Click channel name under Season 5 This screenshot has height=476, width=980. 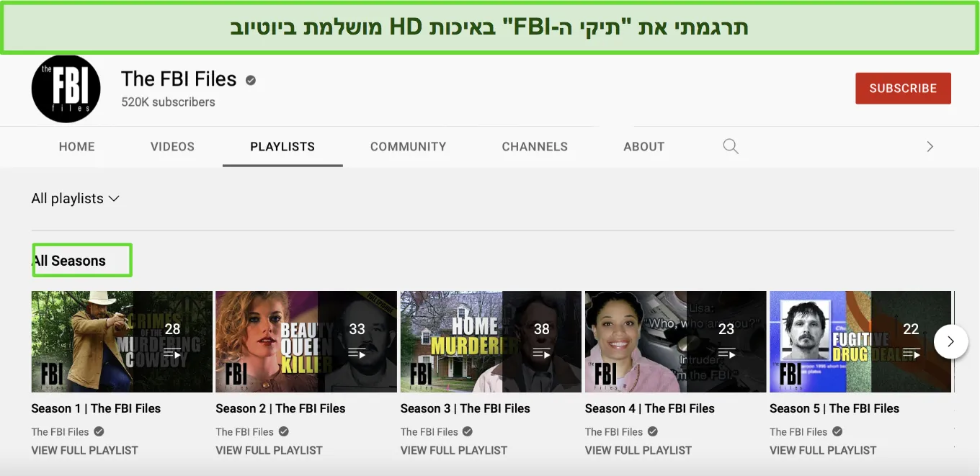pos(798,432)
